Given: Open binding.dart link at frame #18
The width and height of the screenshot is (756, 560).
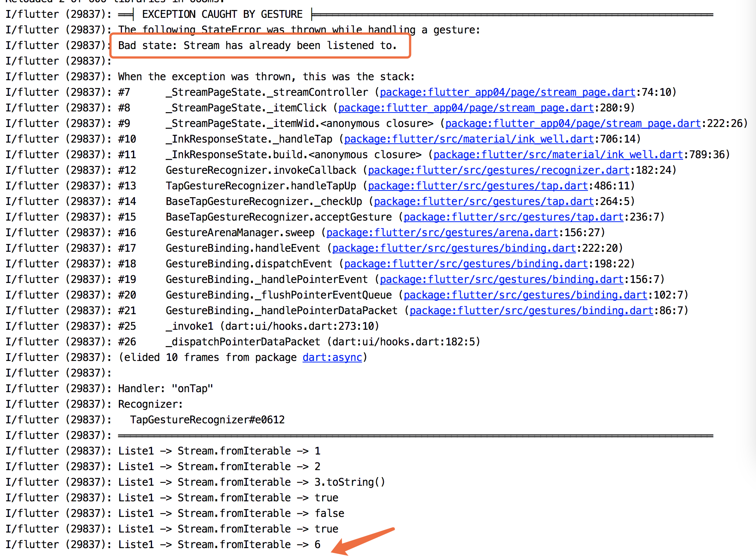Looking at the screenshot, I should tap(466, 264).
